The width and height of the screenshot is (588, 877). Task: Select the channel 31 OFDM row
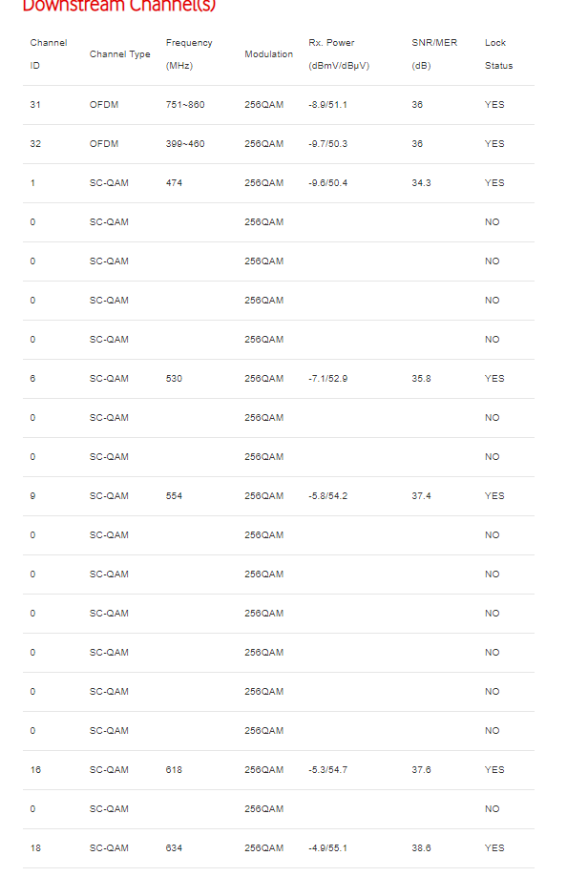pyautogui.click(x=279, y=105)
